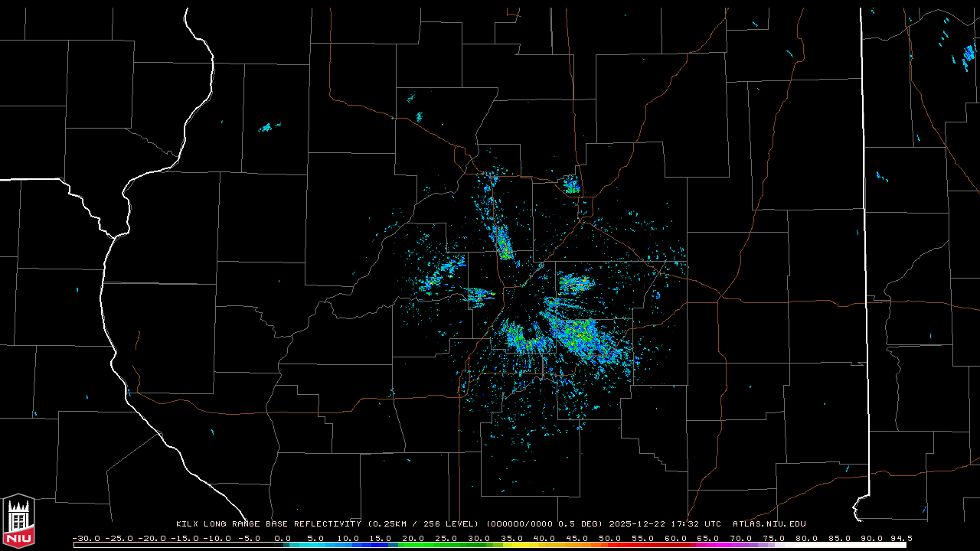This screenshot has width=980, height=551.
Task: Select the 20.0 value on the color scale
Action: click(413, 538)
